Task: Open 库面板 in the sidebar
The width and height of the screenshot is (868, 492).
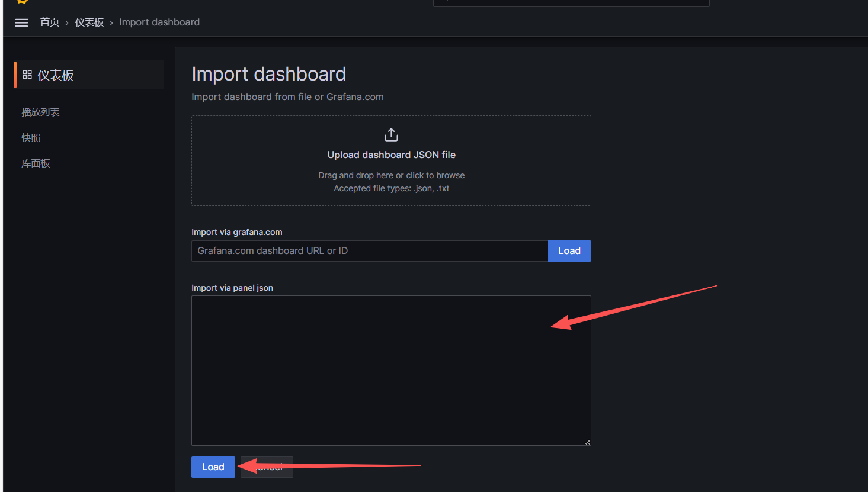Action: (36, 163)
